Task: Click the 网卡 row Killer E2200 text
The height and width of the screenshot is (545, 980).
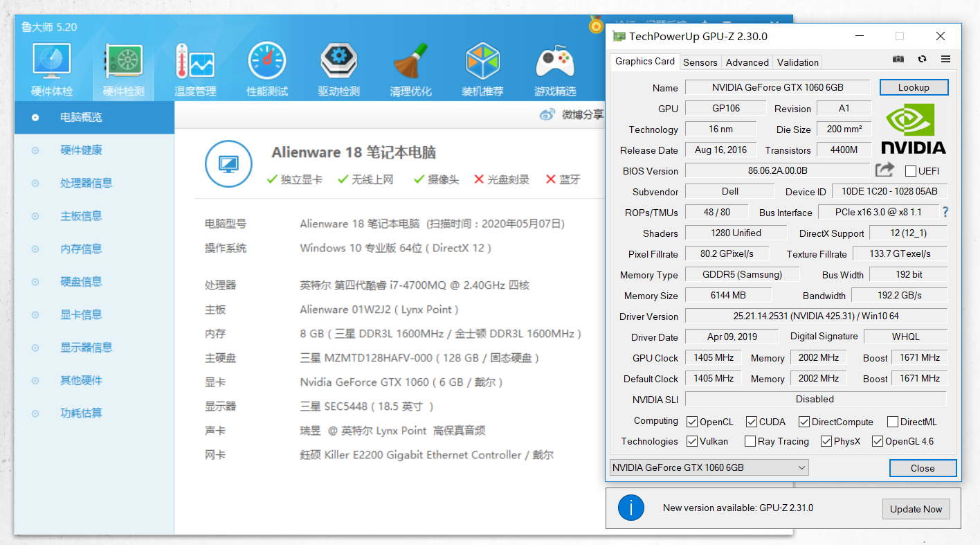Action: coord(427,455)
